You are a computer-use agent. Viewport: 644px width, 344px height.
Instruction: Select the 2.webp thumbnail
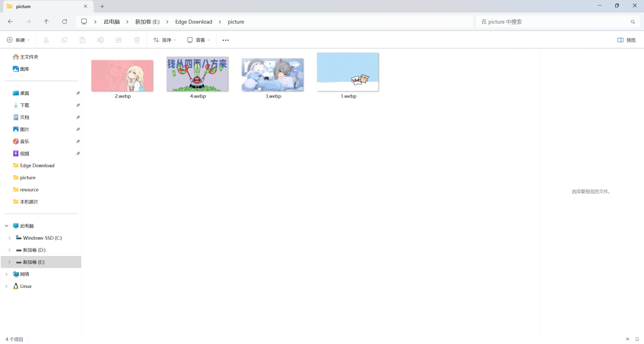coord(123,76)
